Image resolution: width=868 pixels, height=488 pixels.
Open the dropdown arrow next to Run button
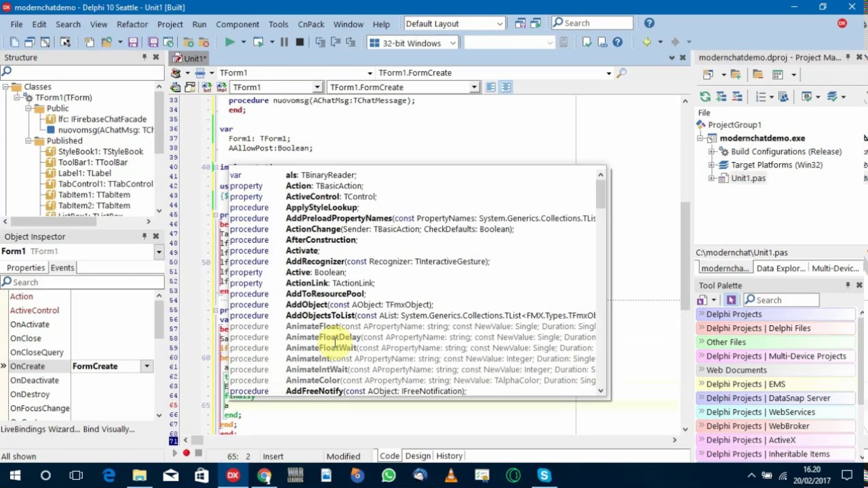[x=243, y=43]
